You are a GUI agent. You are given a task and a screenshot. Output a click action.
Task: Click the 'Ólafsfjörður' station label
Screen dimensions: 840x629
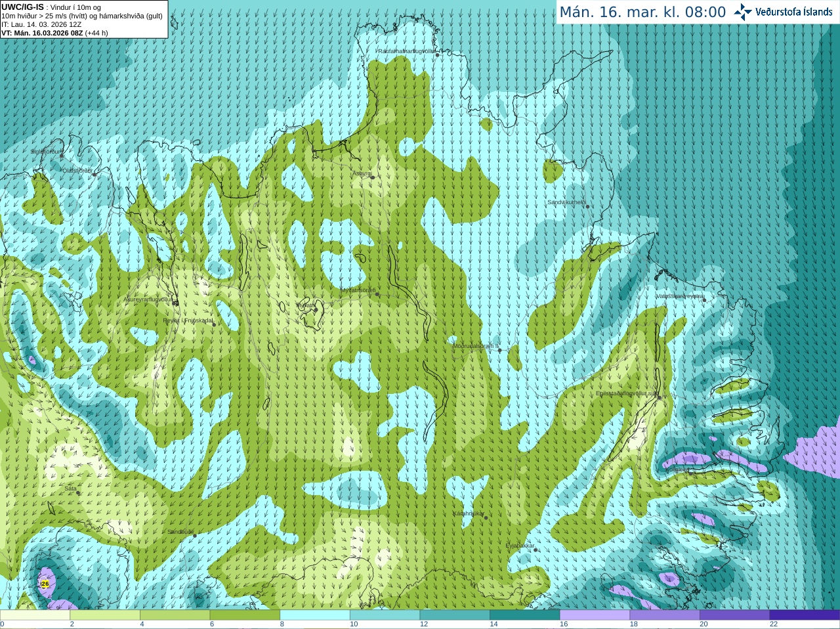(x=77, y=170)
